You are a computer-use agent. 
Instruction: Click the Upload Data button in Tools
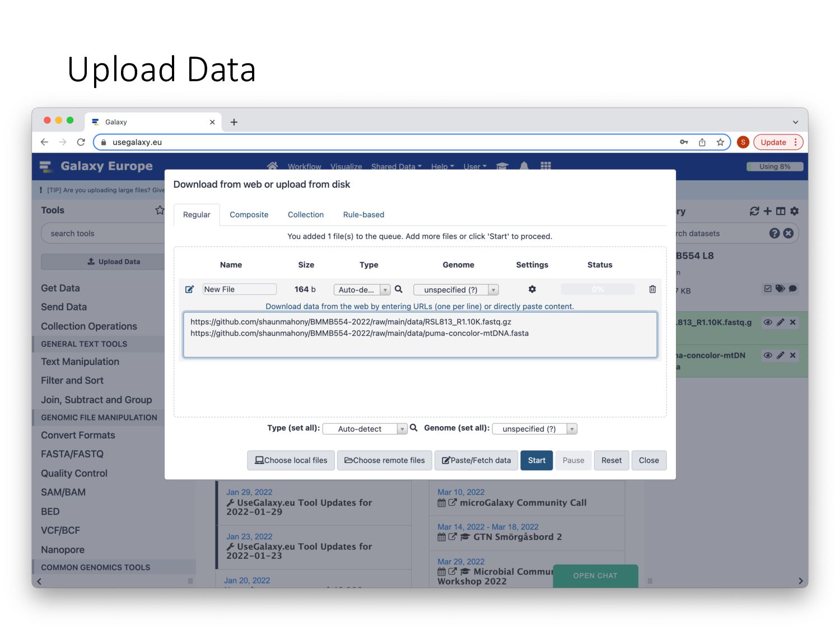pos(103,262)
